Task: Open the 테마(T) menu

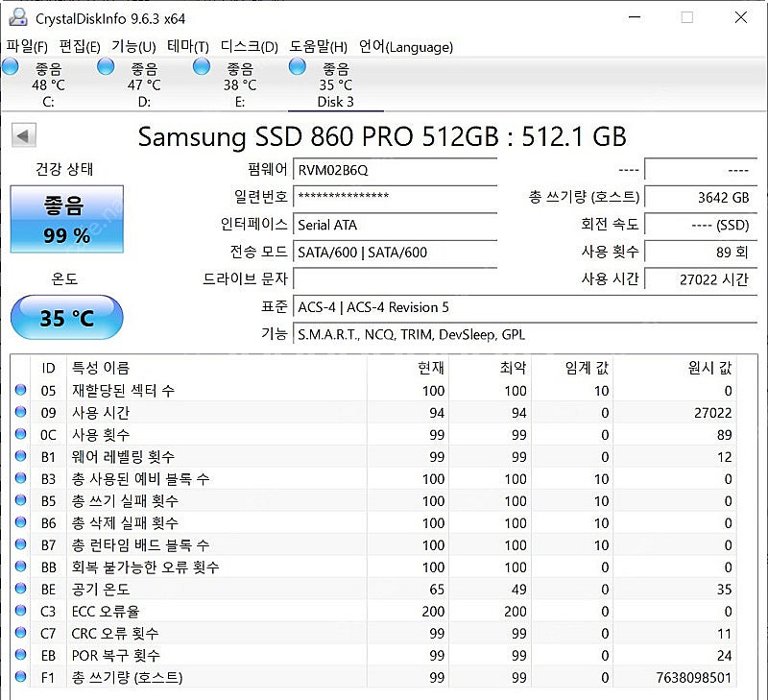Action: pyautogui.click(x=187, y=47)
